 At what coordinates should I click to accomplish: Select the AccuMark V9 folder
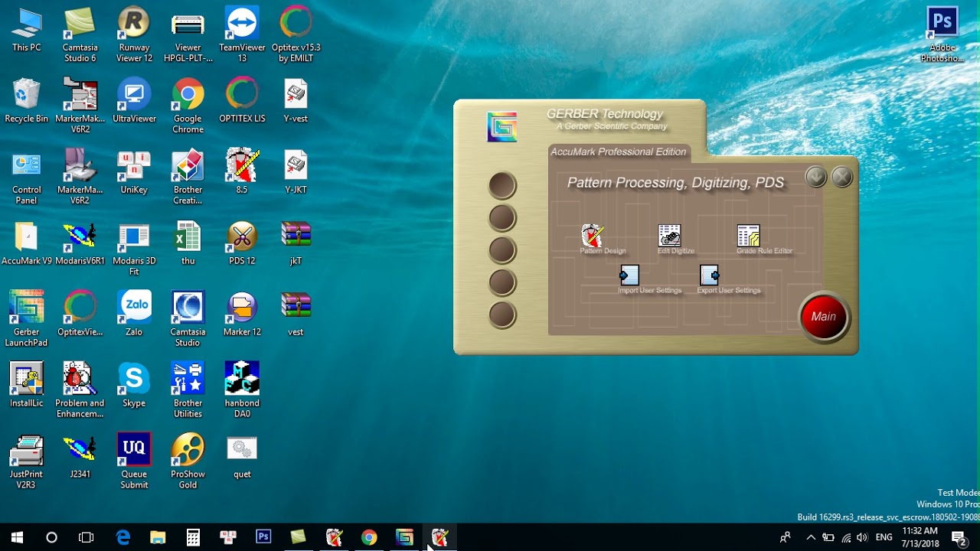pos(27,243)
